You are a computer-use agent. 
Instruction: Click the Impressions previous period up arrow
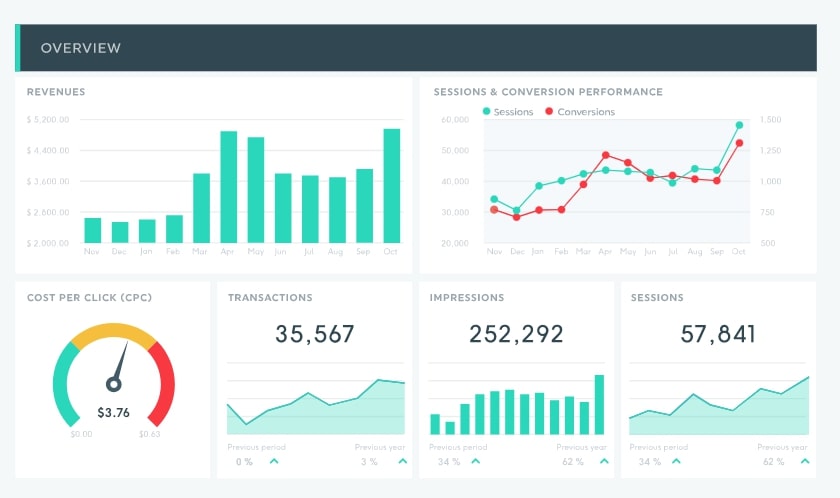475,461
